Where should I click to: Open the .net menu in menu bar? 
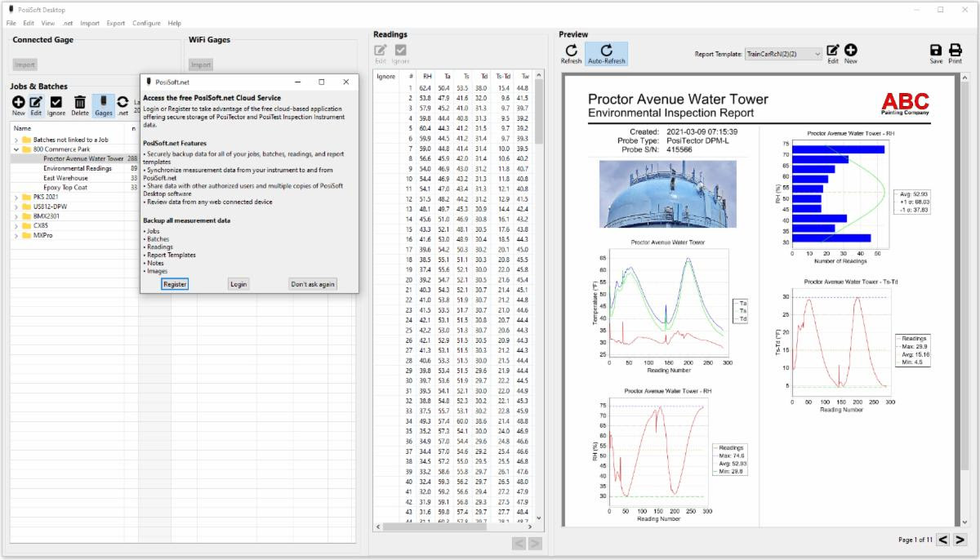[x=68, y=23]
